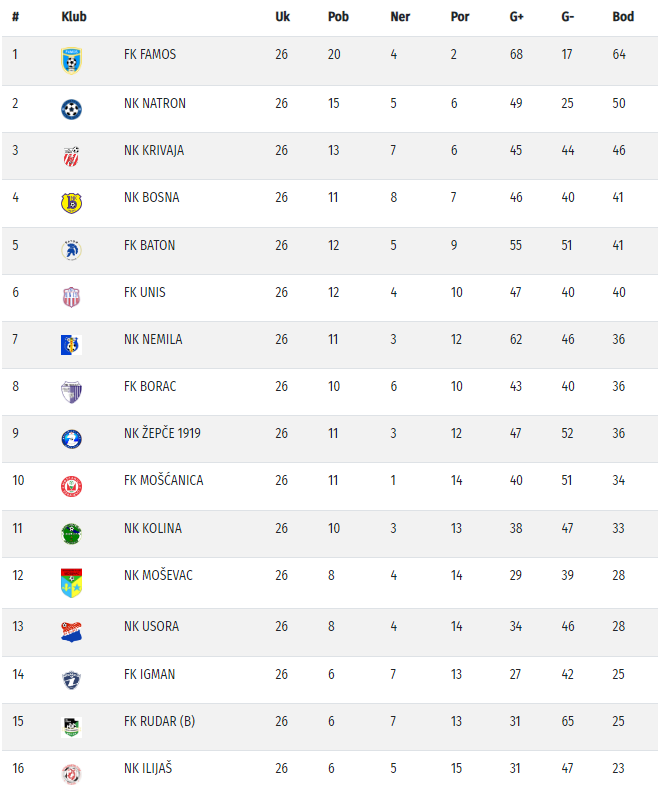The height and width of the screenshot is (793, 658).
Task: Click the NK Natron club logo
Action: (71, 108)
